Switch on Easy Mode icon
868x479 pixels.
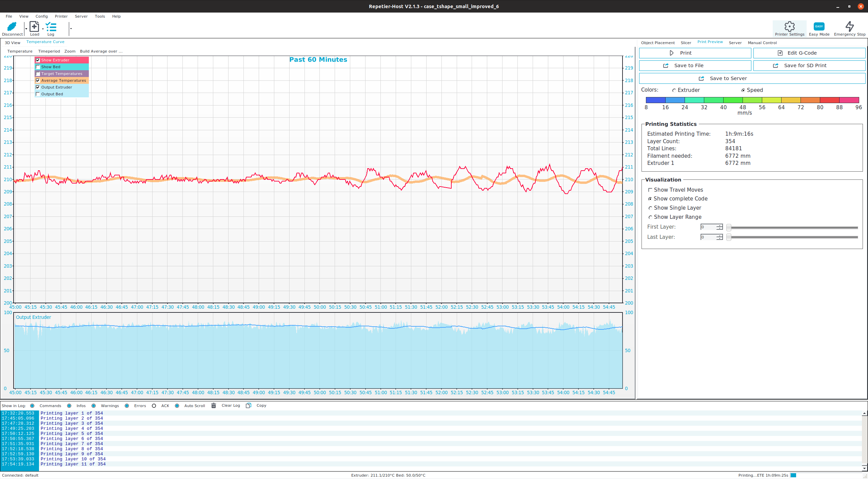[819, 26]
